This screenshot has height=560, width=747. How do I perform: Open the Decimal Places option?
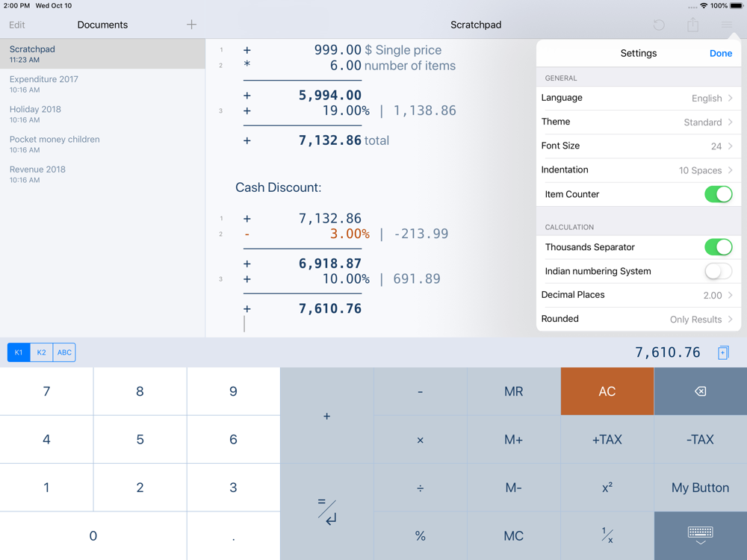[x=639, y=295]
